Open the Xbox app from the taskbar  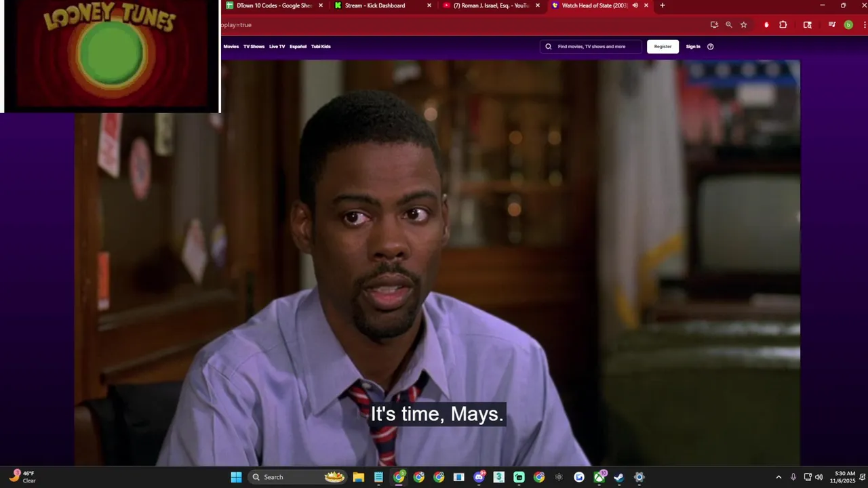[599, 477]
